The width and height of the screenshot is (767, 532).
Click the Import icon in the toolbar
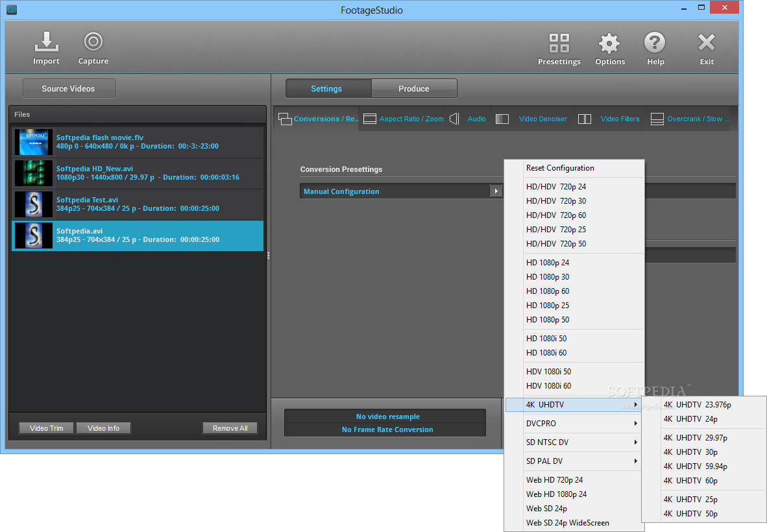(47, 42)
